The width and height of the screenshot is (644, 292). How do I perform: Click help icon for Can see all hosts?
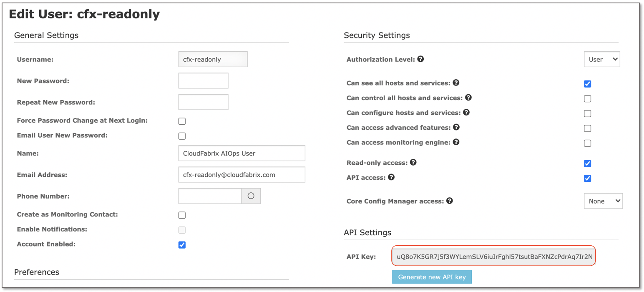click(x=456, y=83)
